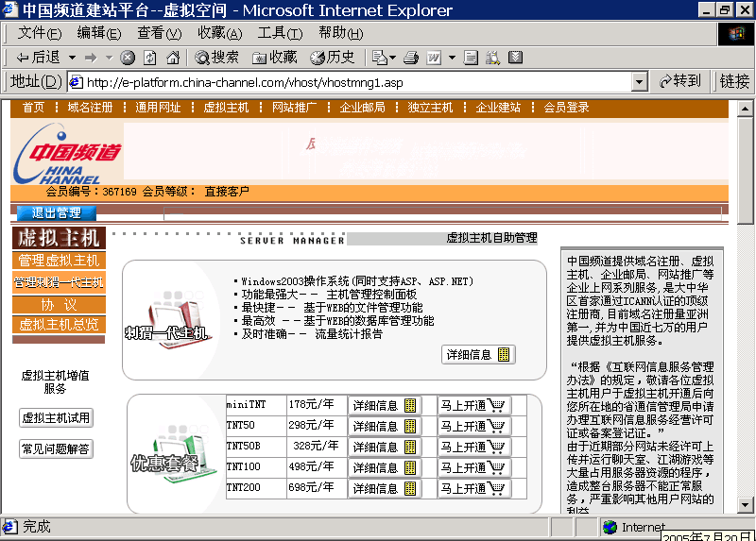
Task: Click the Refresh page icon
Action: [x=150, y=58]
